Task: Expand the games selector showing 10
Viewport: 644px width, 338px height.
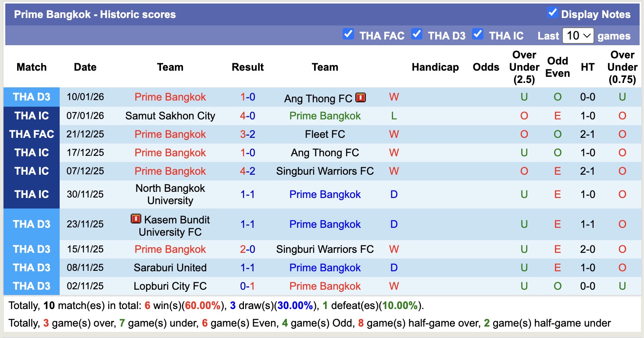Action: coord(578,35)
